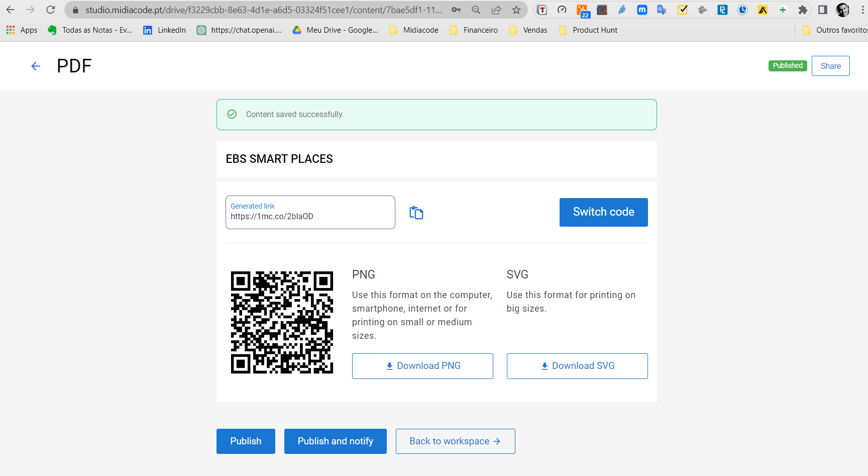Viewport: 868px width, 476px height.
Task: Toggle the browser side panel
Action: tap(823, 10)
